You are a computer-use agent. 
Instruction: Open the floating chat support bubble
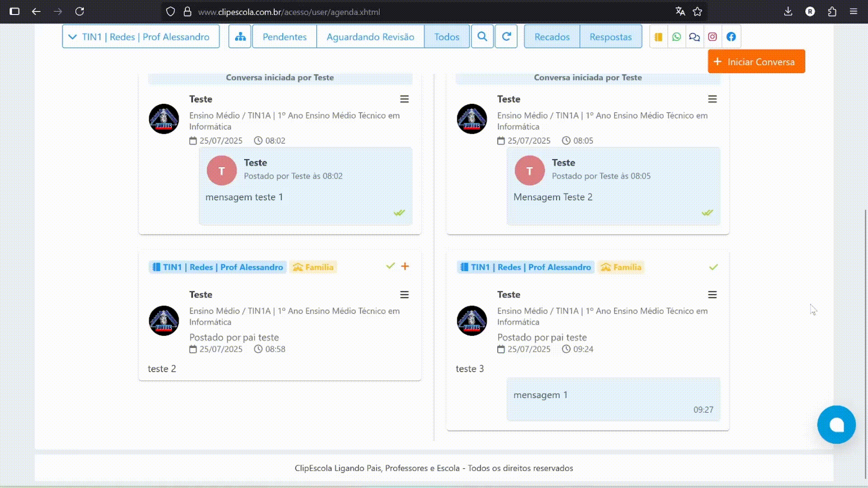[x=836, y=425]
